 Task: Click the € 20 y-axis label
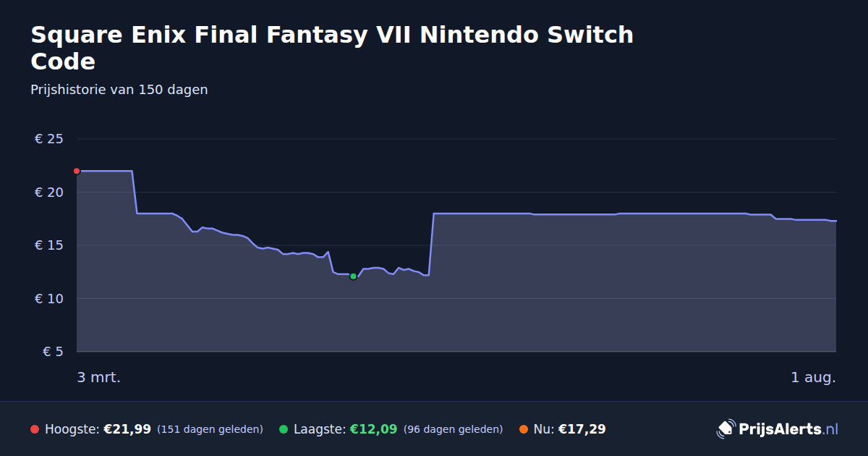point(49,193)
